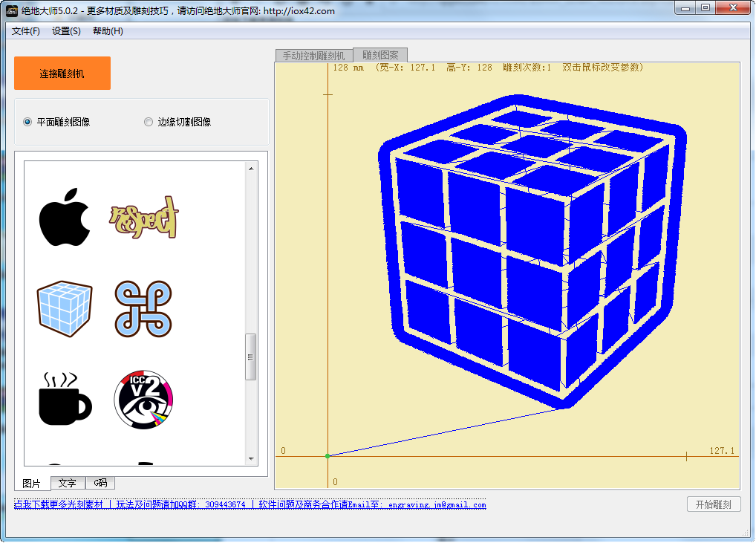Screen dimensions: 756x543
Task: Select the Apple logo image
Action: (x=65, y=217)
